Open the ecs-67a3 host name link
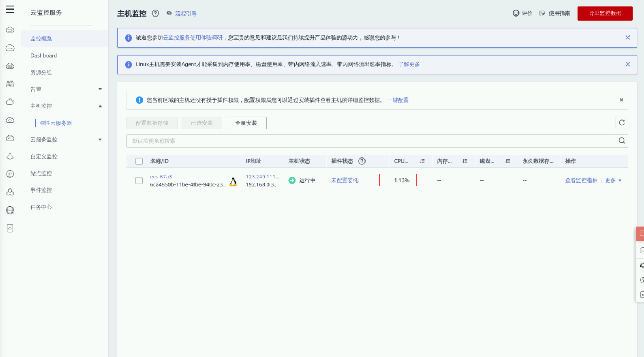The image size is (644, 357). tap(161, 177)
